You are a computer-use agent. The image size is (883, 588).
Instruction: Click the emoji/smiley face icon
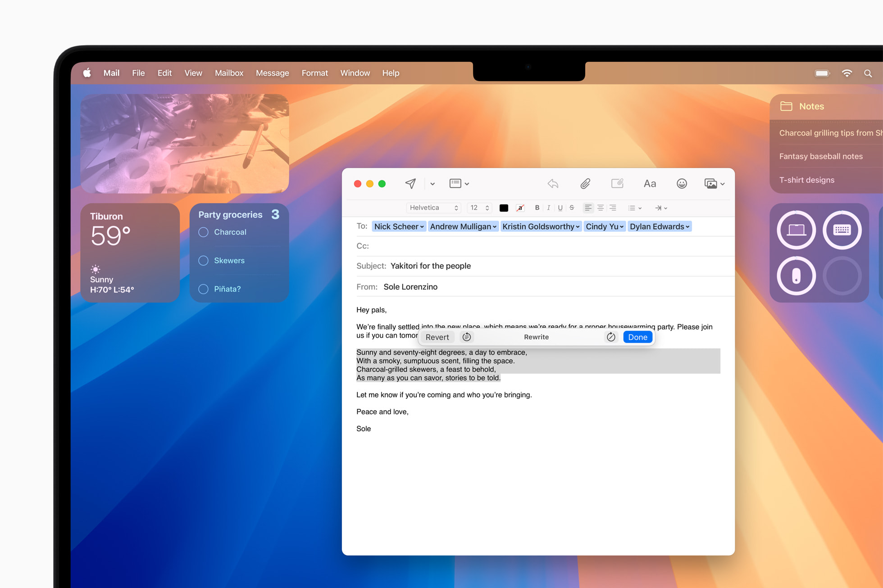pos(682,183)
